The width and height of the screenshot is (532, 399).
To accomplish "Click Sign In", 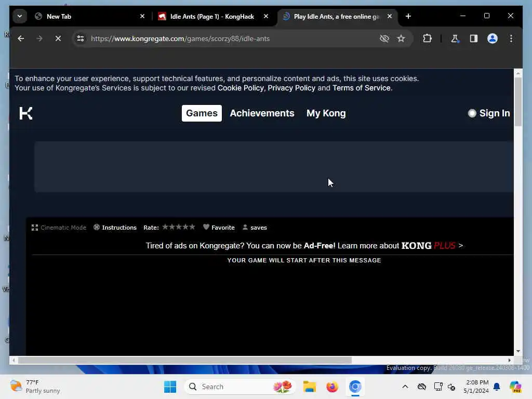I will [x=488, y=113].
